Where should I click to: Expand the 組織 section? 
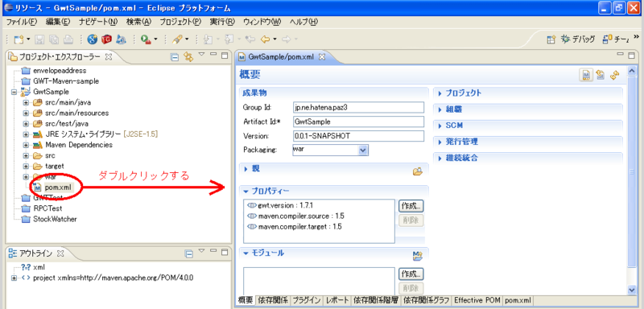tap(440, 110)
